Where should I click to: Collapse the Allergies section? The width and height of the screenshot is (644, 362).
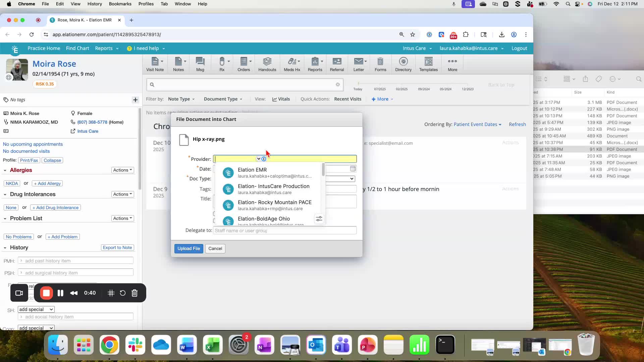click(5, 171)
